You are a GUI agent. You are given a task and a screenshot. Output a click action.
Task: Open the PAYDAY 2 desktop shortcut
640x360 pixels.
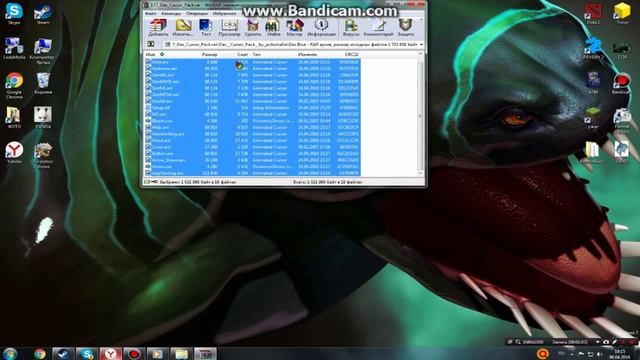pos(593,49)
